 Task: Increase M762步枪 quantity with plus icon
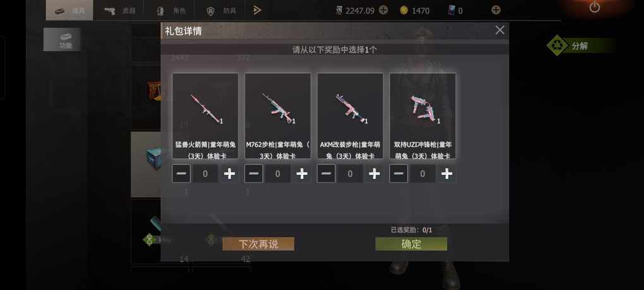(302, 174)
